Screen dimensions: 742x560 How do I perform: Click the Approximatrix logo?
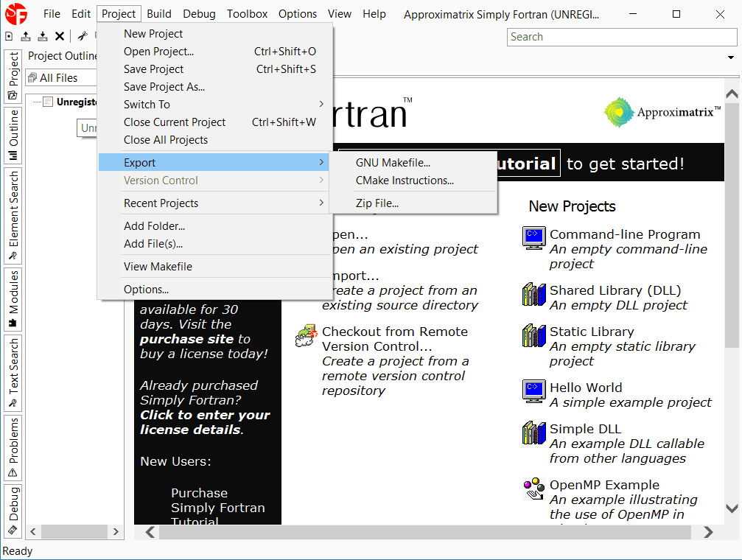[662, 112]
